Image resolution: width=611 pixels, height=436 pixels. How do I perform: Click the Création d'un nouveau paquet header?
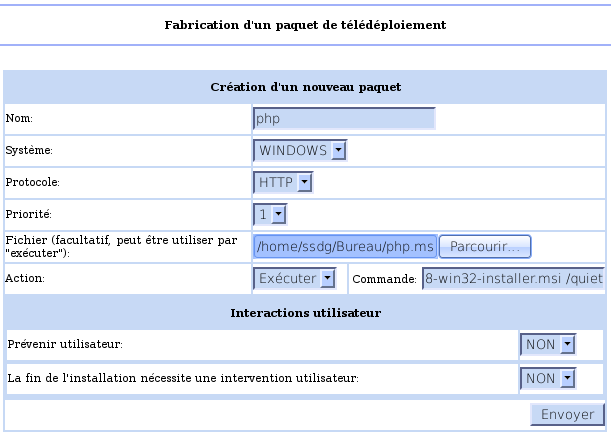pos(305,87)
